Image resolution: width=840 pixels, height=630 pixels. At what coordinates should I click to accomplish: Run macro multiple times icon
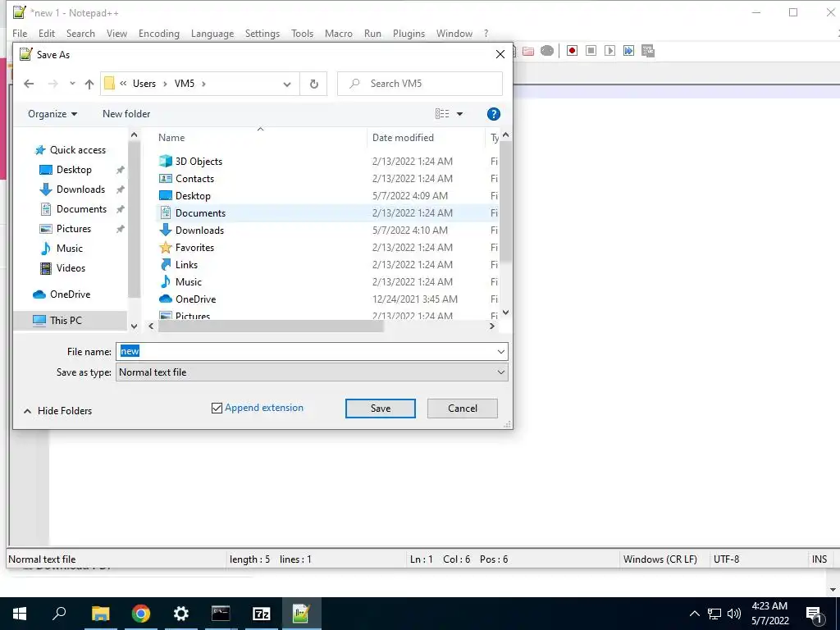click(628, 51)
